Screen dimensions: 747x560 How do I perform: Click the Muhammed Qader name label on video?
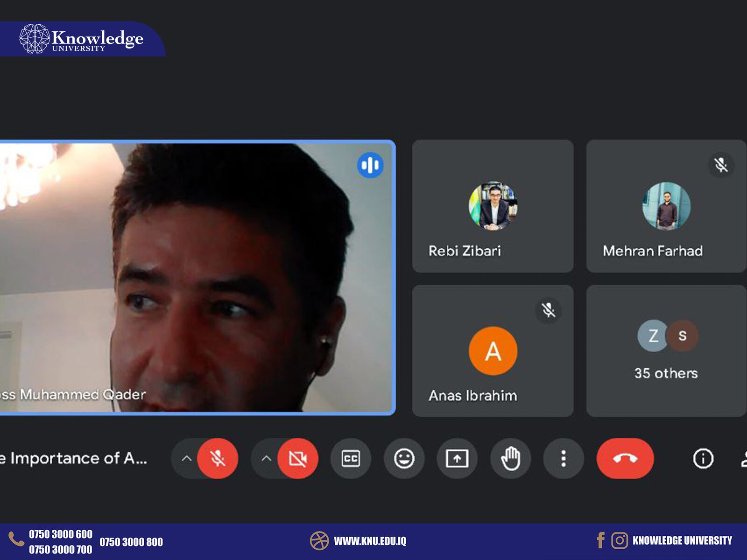(x=73, y=395)
